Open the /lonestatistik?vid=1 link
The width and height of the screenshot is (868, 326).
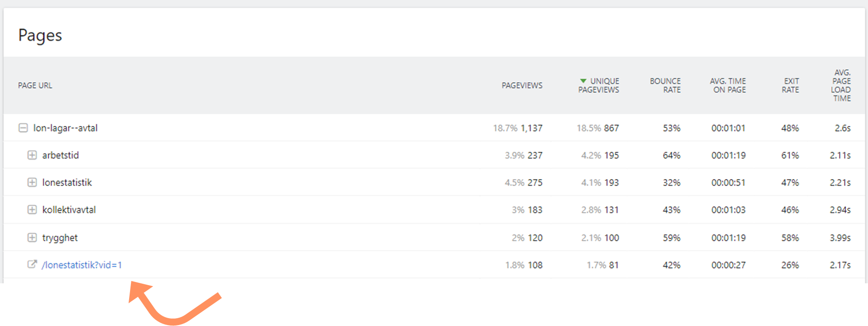[x=82, y=265]
